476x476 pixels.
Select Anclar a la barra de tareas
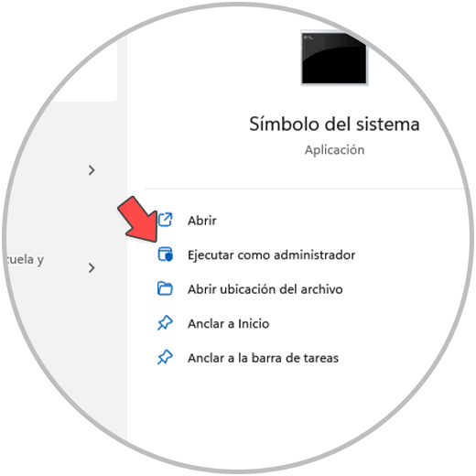point(263,358)
